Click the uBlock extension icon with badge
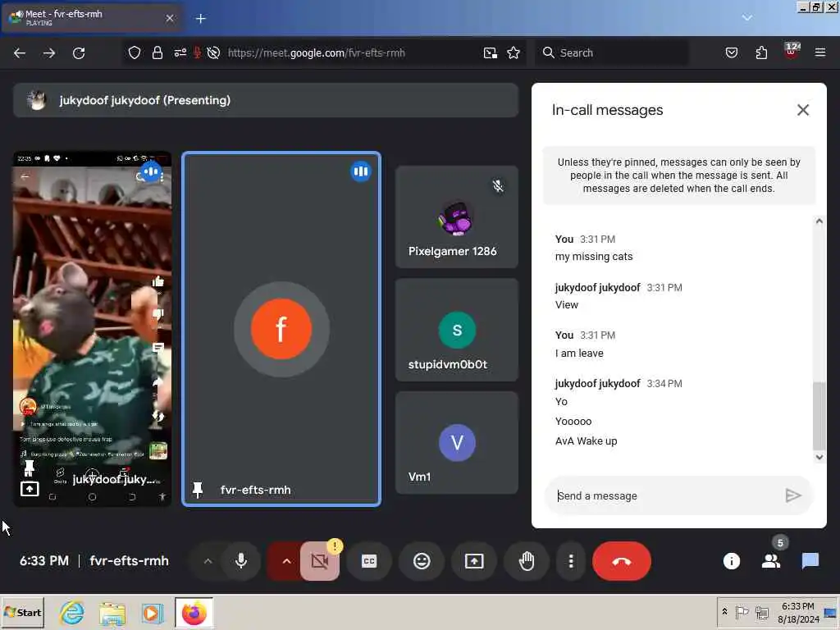The width and height of the screenshot is (840, 630). (792, 52)
